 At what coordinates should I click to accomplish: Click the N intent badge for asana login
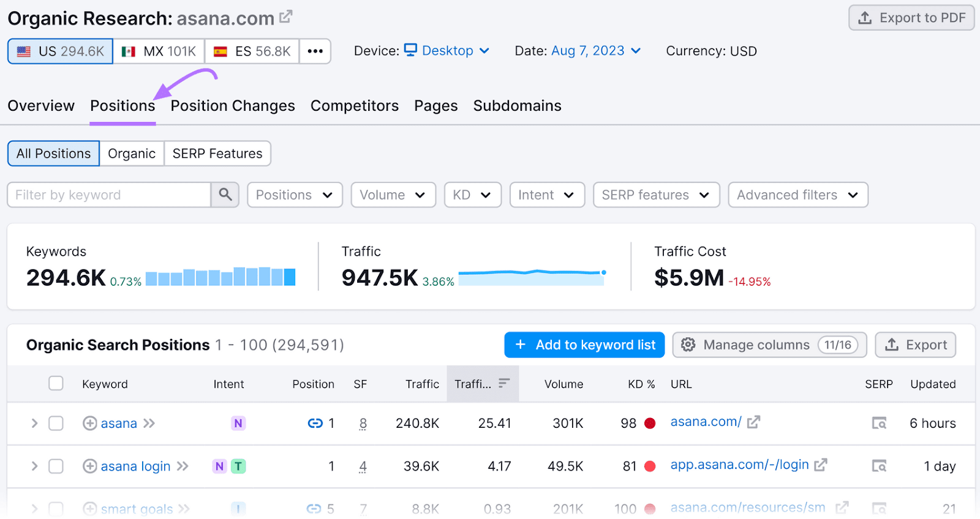219,466
